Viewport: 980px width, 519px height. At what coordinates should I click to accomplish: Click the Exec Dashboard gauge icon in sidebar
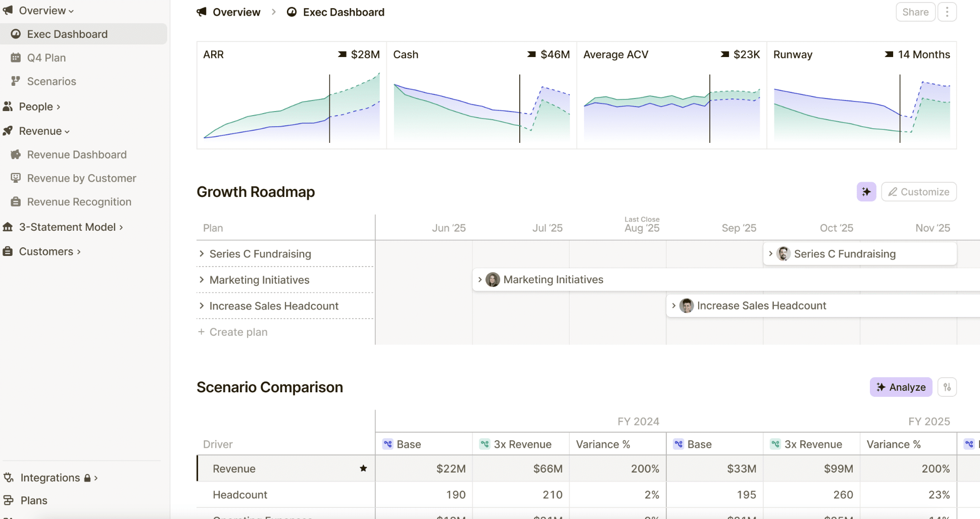click(16, 34)
